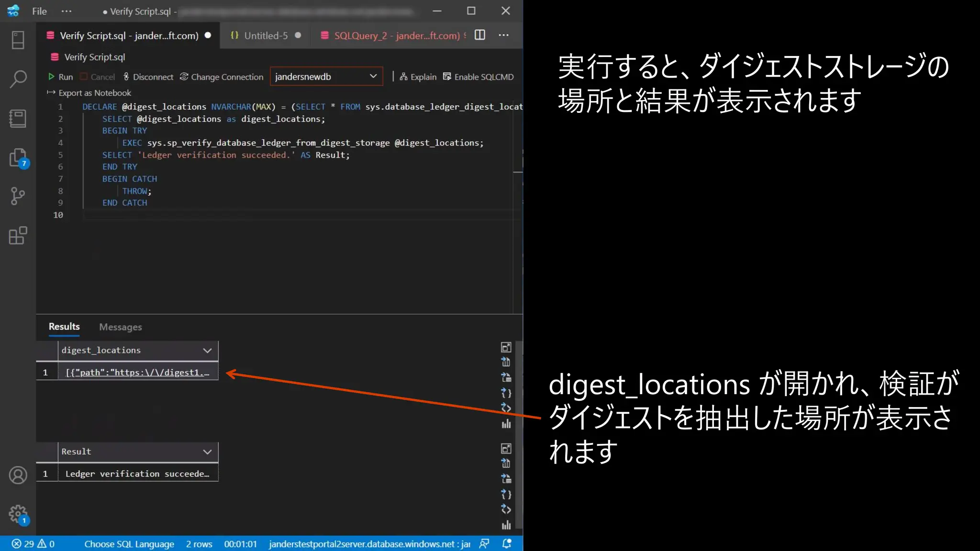Viewport: 980px width, 551px height.
Task: Close the Verify Script.sql tab via its dot
Action: [x=208, y=35]
